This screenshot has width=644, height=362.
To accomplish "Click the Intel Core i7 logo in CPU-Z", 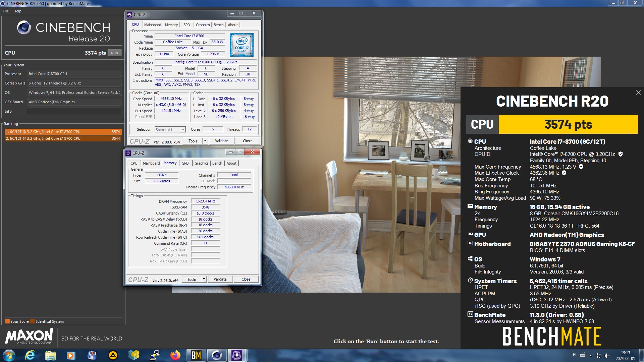I will [x=242, y=45].
